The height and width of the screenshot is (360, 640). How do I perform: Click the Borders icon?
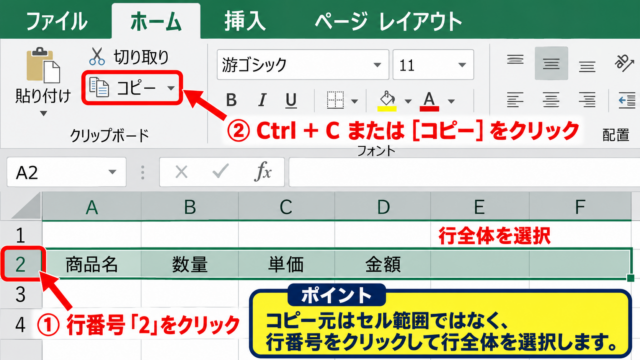point(336,100)
